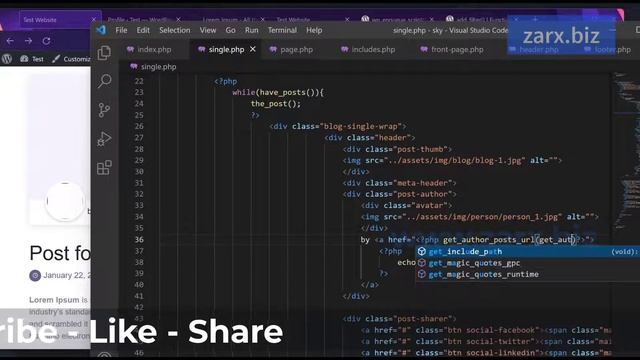Choose get_include_path suggestion
The image size is (640, 360).
tap(527, 251)
